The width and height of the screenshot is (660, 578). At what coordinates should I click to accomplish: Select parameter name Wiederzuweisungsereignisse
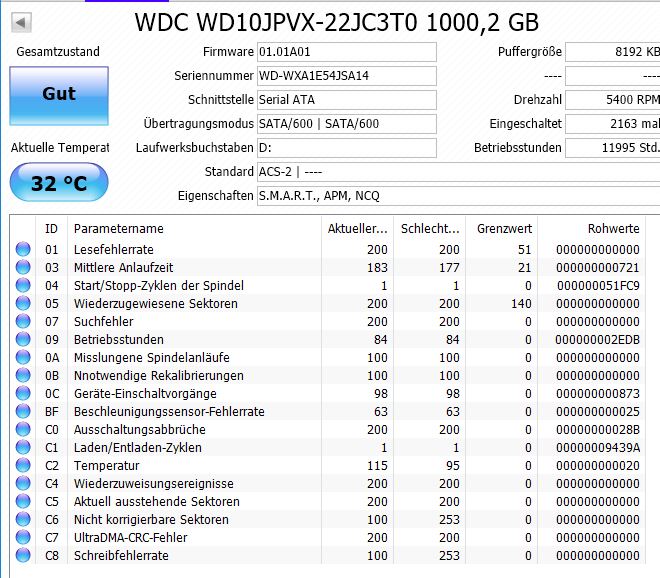[x=154, y=484]
